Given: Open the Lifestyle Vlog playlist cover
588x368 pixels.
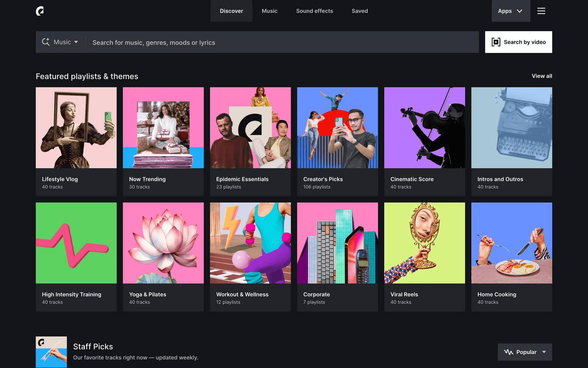Looking at the screenshot, I should (x=76, y=128).
